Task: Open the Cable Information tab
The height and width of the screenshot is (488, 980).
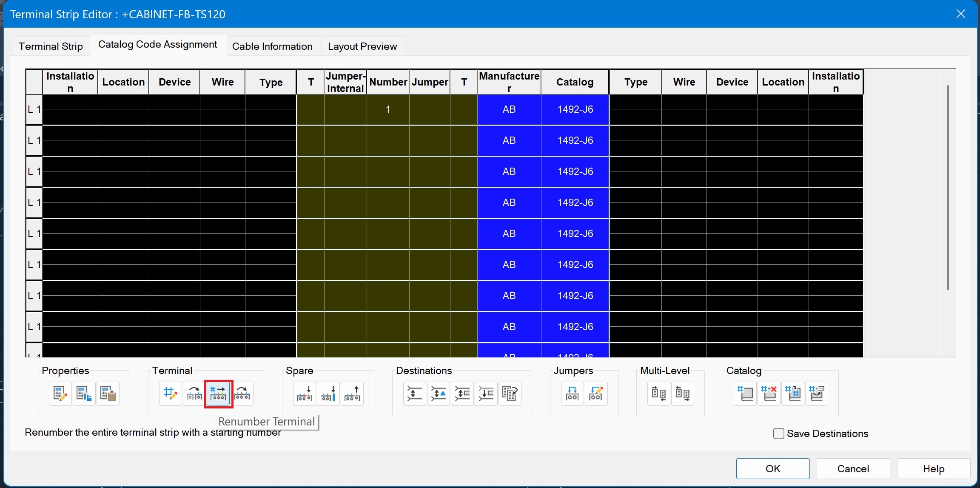Action: pos(272,46)
